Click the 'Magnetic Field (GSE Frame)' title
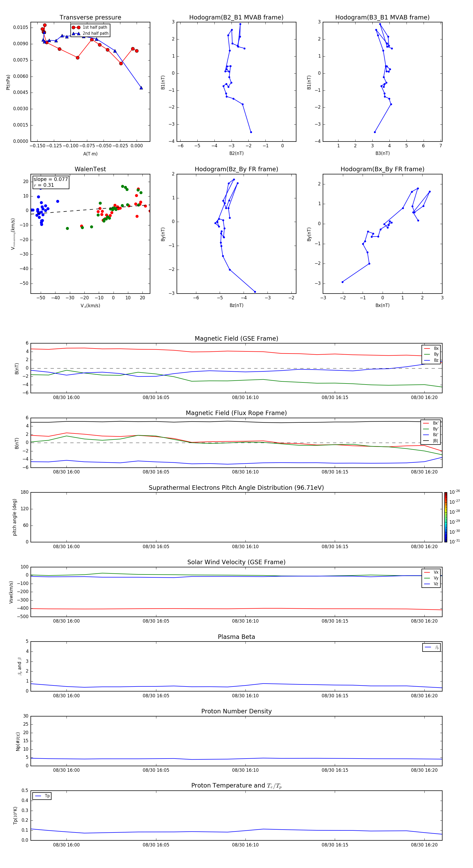Screen dimensions: 473x868 (x=236, y=339)
